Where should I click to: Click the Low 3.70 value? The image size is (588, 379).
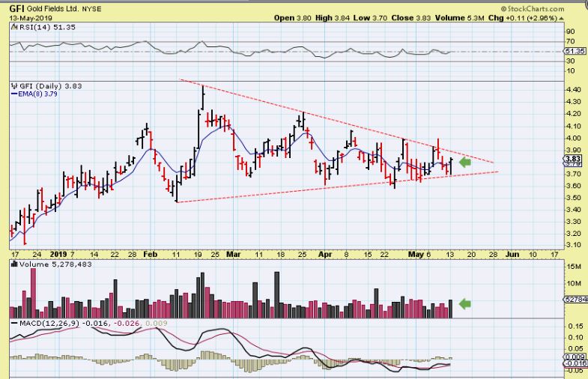370,18
